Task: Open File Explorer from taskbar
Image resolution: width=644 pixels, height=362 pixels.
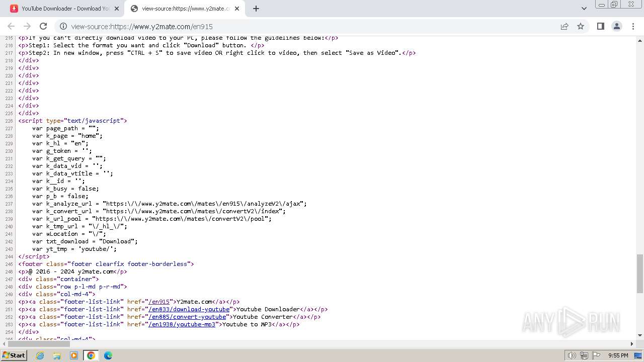Action: click(x=57, y=355)
